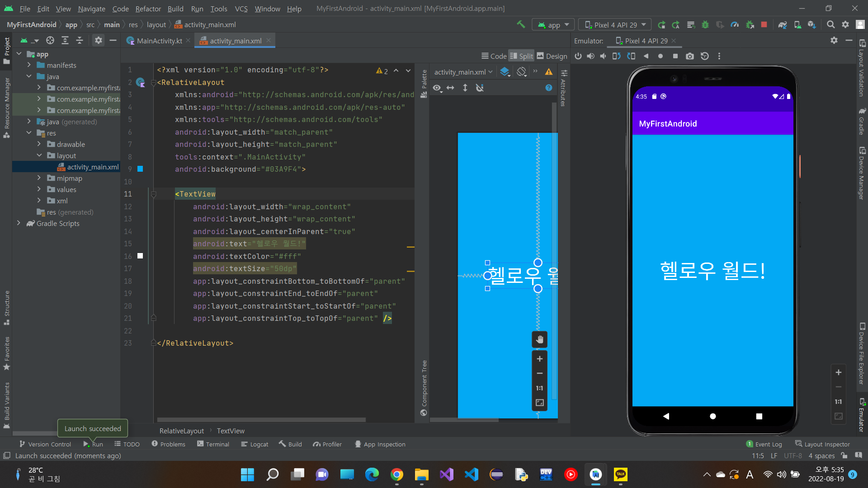Select the pan hand tool in design preview

point(539,339)
